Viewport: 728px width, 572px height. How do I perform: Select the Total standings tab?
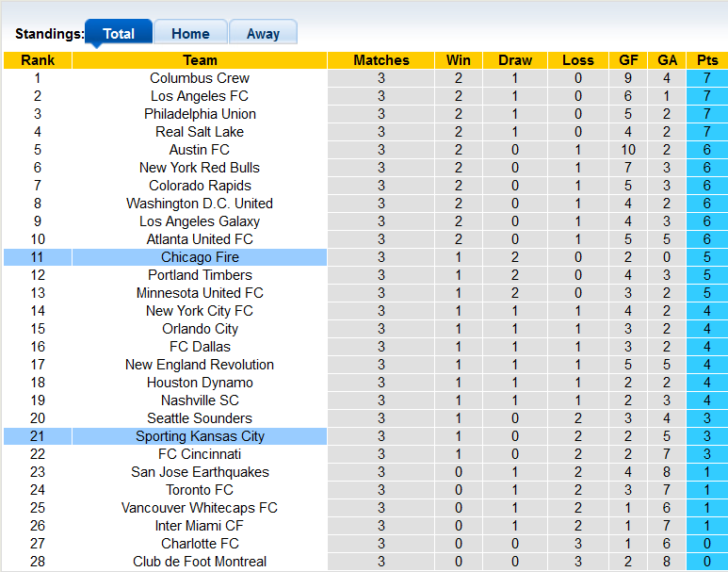pyautogui.click(x=119, y=34)
